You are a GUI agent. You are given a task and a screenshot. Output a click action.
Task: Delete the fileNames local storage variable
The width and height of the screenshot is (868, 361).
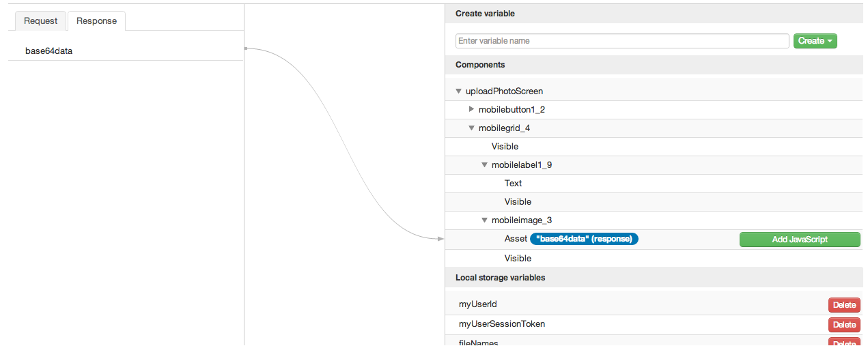[x=844, y=343]
